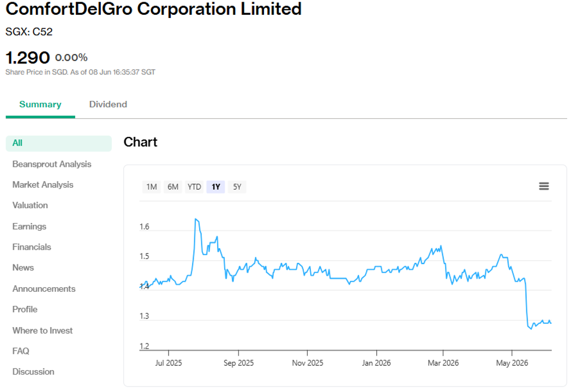Go to Beansprout Analysis section
The height and width of the screenshot is (392, 571).
pyautogui.click(x=52, y=164)
